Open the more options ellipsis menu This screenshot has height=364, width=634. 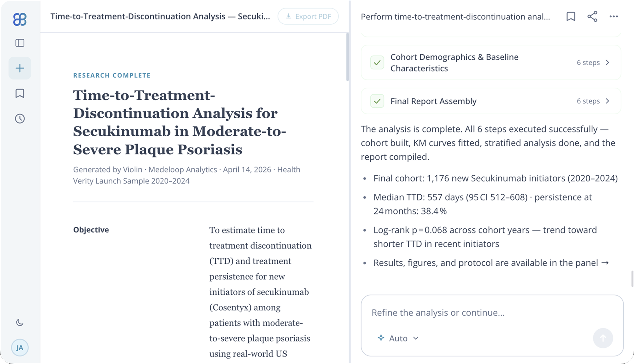coord(614,16)
